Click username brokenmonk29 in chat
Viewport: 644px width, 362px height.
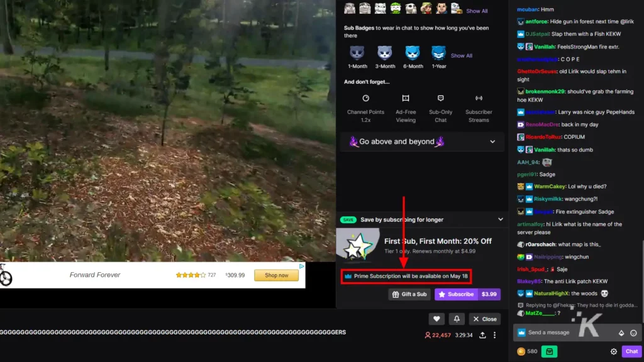[545, 92]
